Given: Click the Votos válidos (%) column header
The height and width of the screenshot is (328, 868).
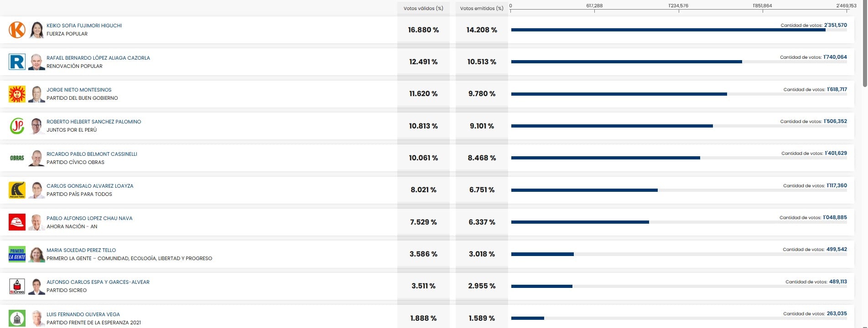Looking at the screenshot, I should [423, 8].
